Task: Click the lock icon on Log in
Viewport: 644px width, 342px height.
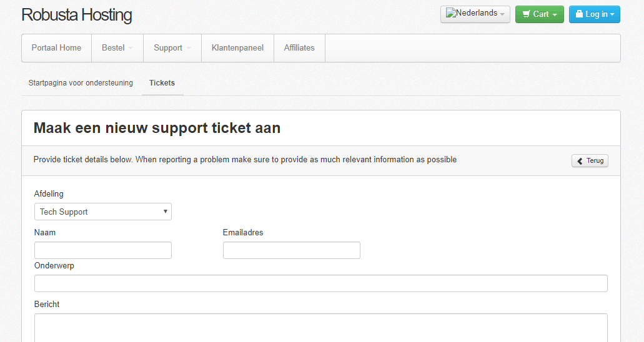Action: point(579,14)
